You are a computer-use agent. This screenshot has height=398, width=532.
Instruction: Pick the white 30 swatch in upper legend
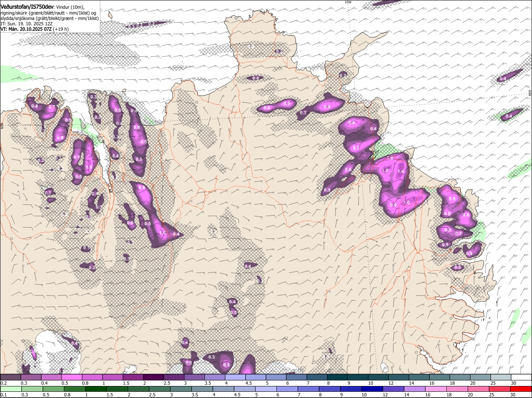click(x=520, y=377)
